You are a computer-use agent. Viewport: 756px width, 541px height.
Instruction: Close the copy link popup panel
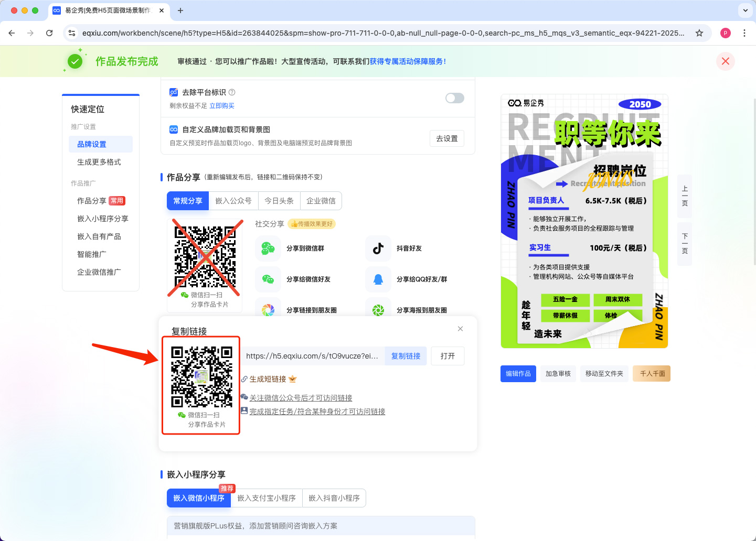point(460,329)
